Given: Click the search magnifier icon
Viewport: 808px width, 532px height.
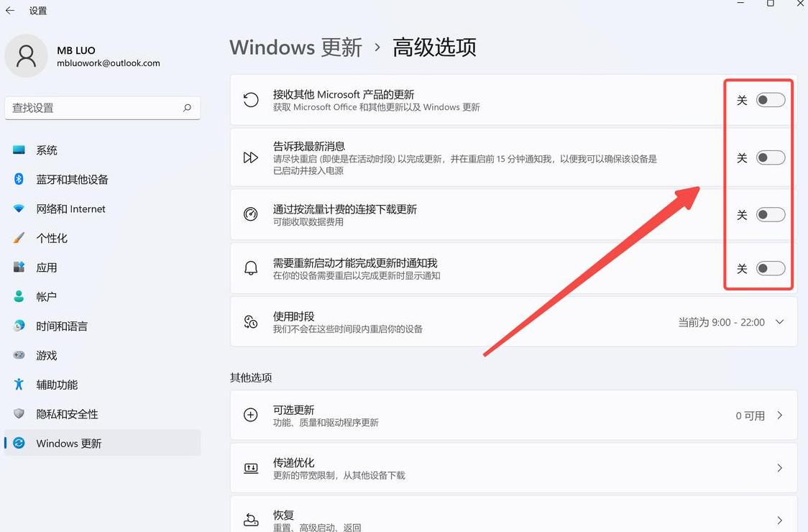Looking at the screenshot, I should click(x=187, y=108).
